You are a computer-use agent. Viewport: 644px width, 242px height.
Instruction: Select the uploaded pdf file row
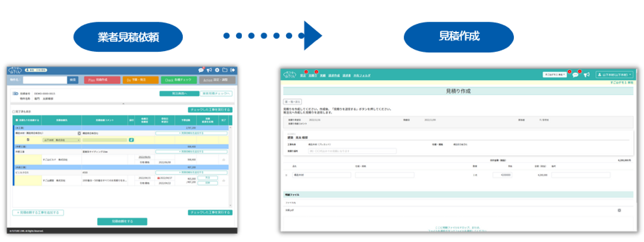coord(458,210)
